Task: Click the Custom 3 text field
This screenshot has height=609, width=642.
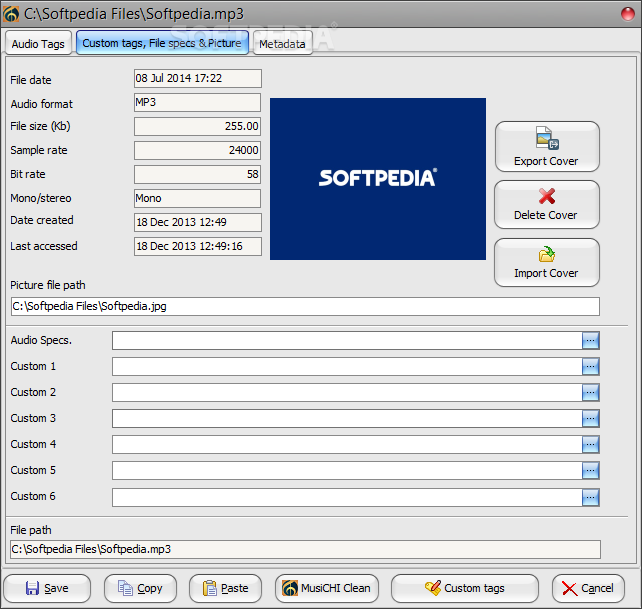Action: tap(347, 419)
